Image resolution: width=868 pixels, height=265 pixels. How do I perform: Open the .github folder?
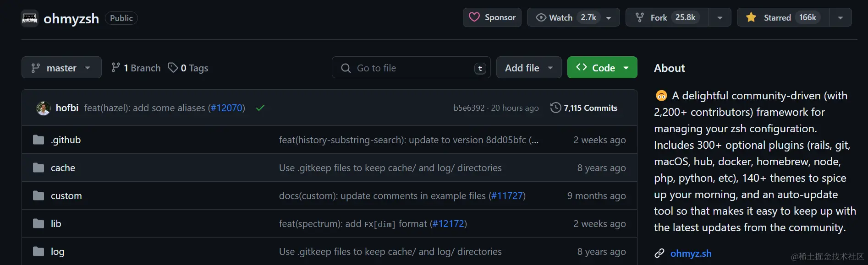pos(66,140)
